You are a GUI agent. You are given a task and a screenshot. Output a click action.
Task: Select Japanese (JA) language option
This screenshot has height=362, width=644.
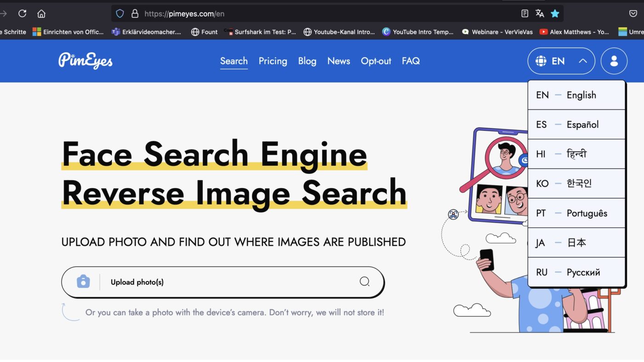coord(576,243)
